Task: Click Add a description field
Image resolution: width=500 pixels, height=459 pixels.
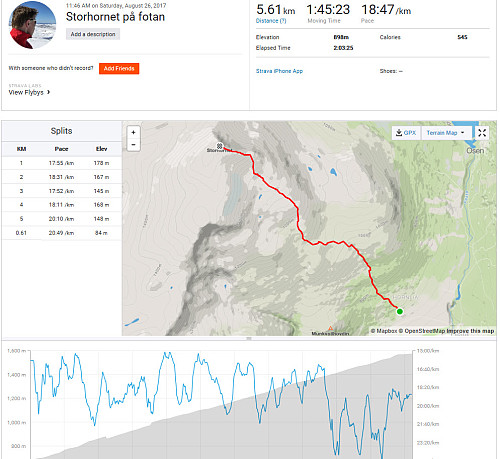Action: coord(93,34)
